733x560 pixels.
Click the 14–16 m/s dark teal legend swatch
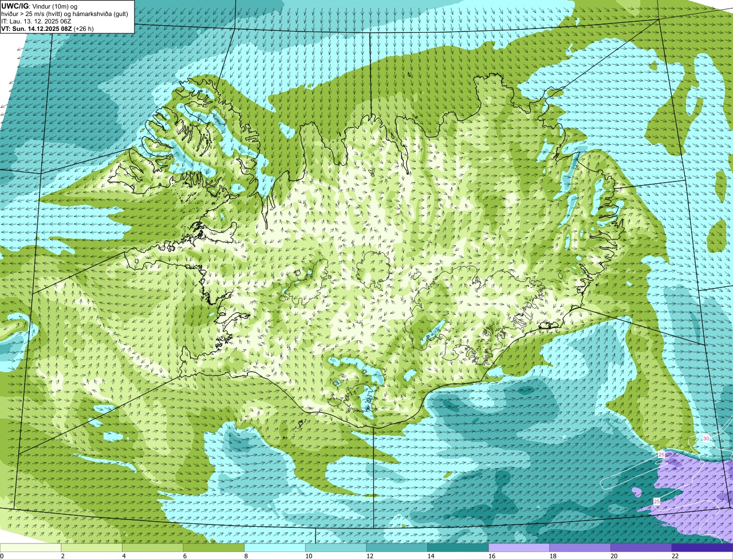458,547
